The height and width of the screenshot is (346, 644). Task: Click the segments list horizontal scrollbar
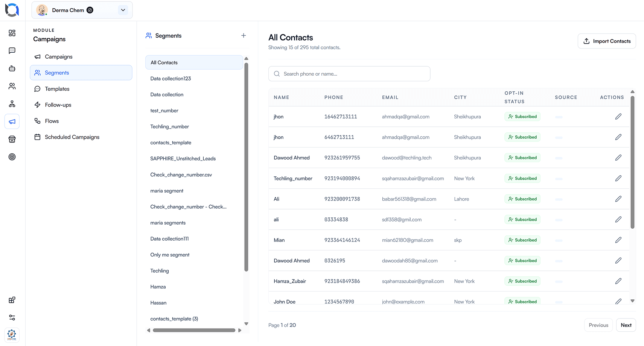[x=194, y=330]
